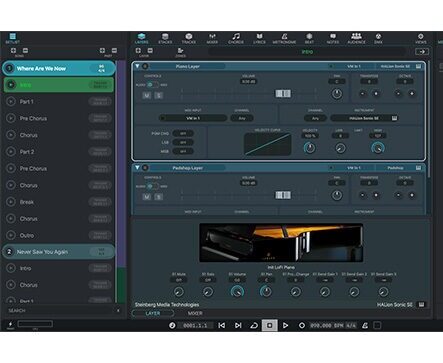The width and height of the screenshot is (443, 363).
Task: Open the Piano Layer MIDI input channel dropdown
Action: tap(242, 118)
